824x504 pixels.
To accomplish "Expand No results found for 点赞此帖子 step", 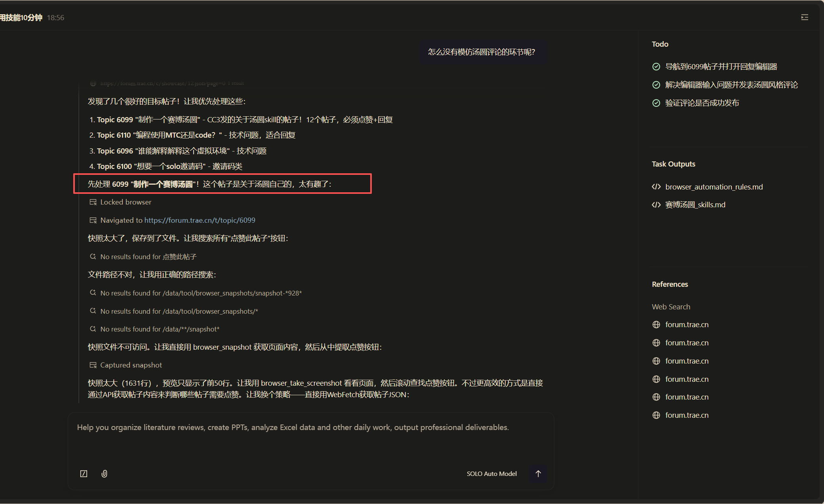I will point(148,257).
